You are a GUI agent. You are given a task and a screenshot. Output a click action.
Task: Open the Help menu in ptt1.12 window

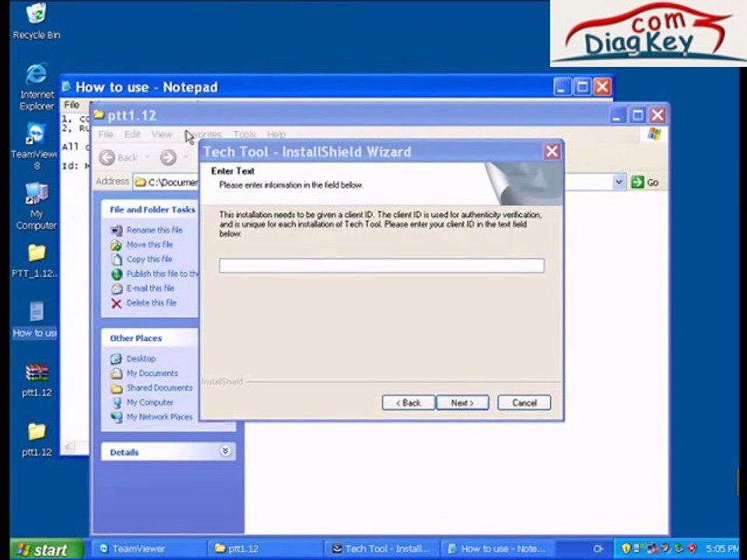(x=276, y=135)
